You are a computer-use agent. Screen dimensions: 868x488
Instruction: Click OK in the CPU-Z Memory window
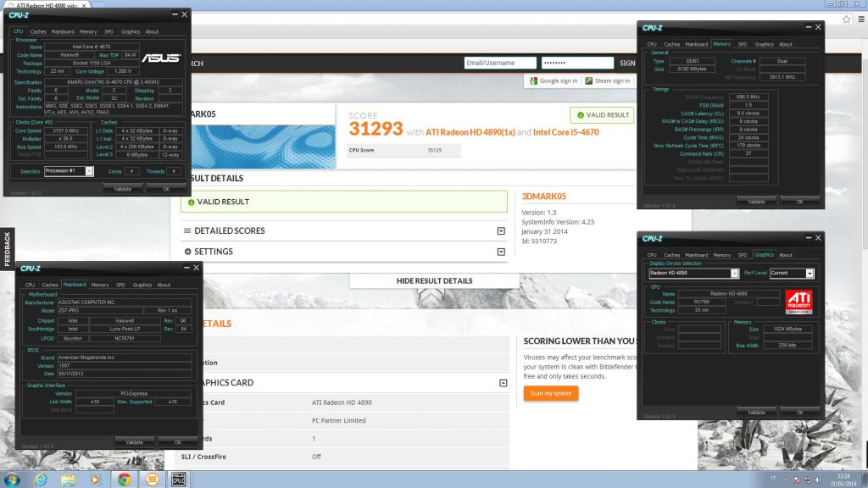[800, 202]
